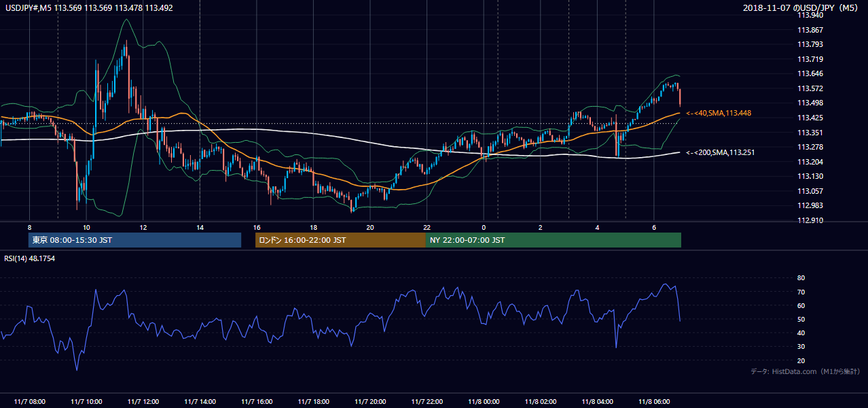
Task: Click hour label 14 under the price chart
Action: click(x=200, y=227)
